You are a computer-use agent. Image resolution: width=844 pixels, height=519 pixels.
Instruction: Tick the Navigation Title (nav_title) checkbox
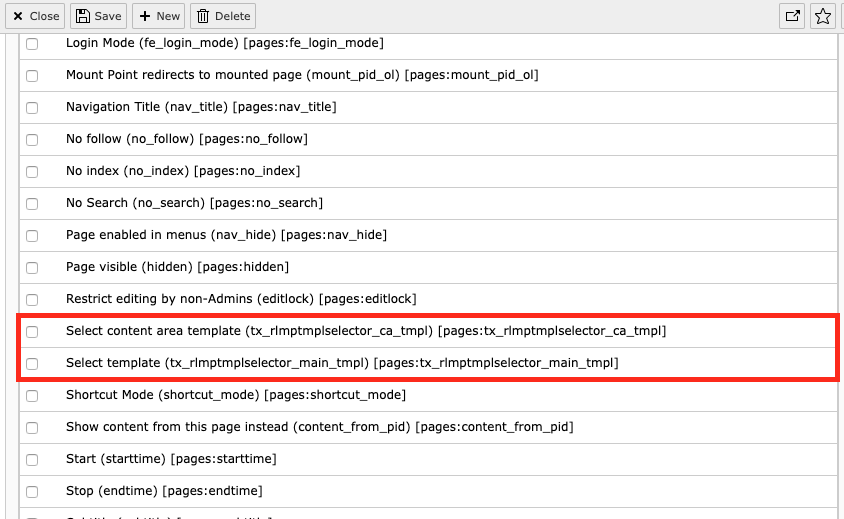[x=32, y=108]
